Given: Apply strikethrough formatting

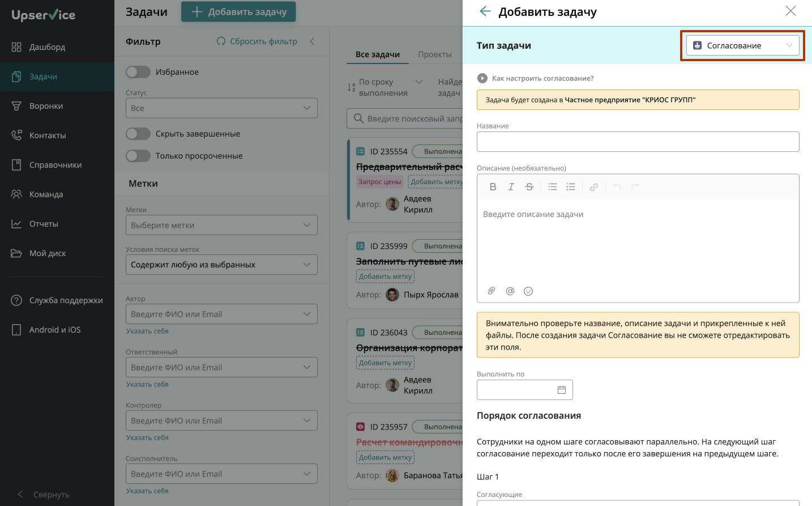Looking at the screenshot, I should [x=529, y=187].
